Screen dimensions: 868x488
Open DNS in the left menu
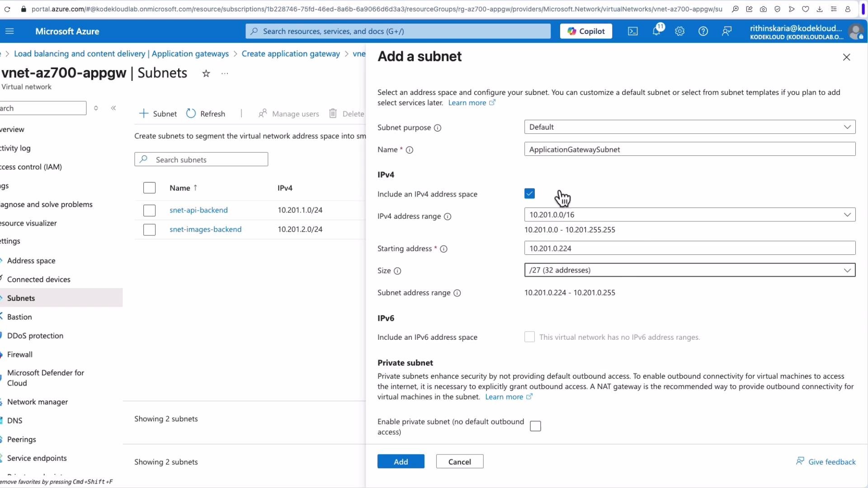coord(15,421)
